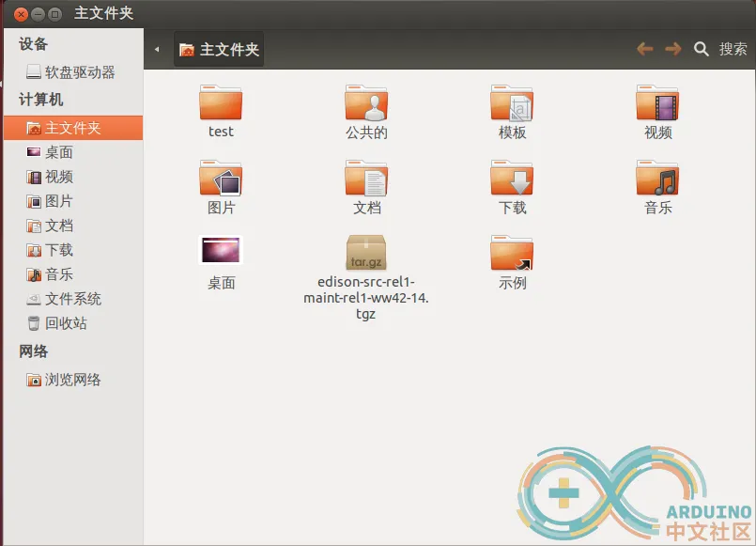The height and width of the screenshot is (546, 756).
Task: Select the 桌面 desktop thumbnail in main pane
Action: click(x=221, y=251)
